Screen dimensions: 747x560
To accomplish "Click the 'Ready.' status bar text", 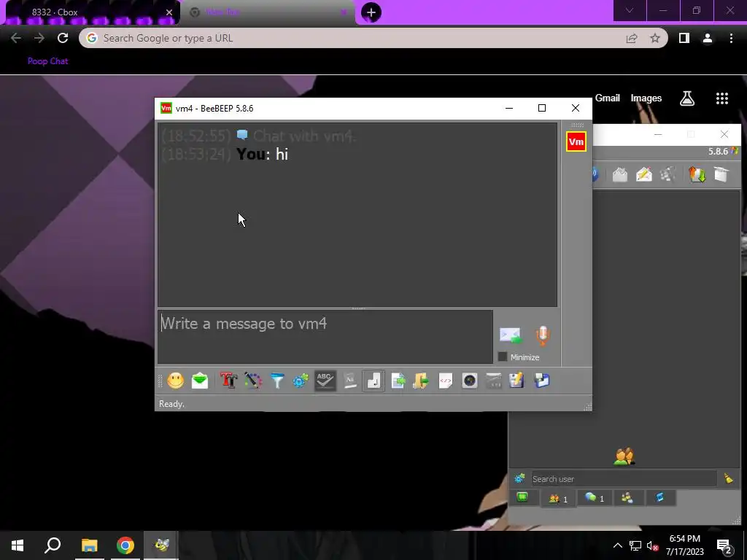I will click(x=171, y=404).
